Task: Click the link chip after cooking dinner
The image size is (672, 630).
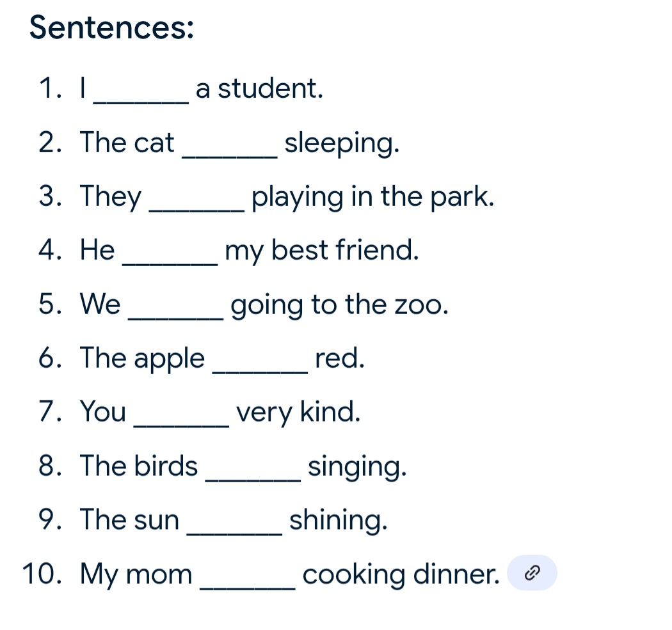Action: 532,572
